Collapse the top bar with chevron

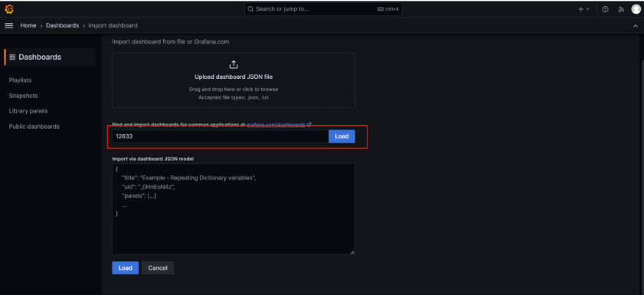pos(636,25)
